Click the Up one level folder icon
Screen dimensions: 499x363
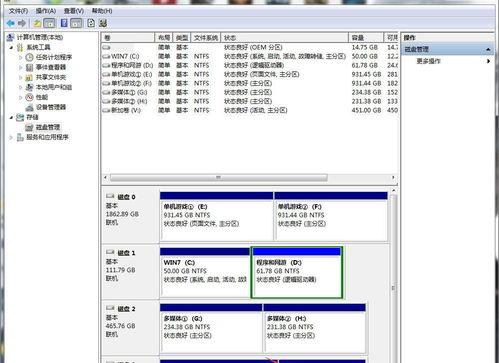pyautogui.click(x=37, y=23)
